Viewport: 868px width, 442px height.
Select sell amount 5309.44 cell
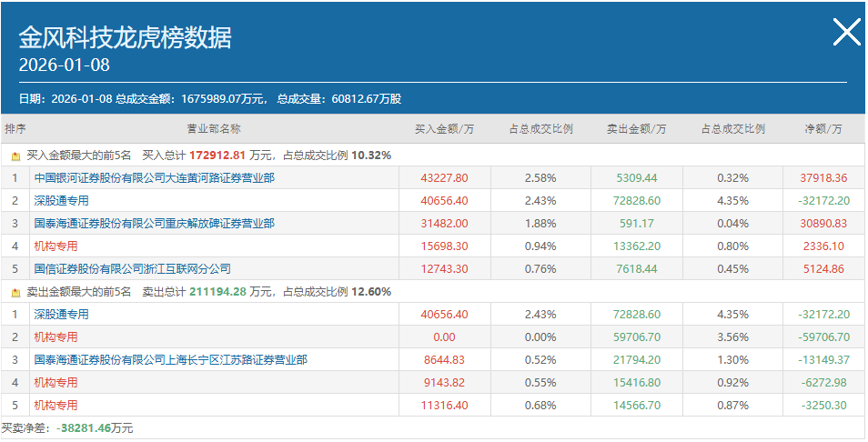[x=637, y=178]
